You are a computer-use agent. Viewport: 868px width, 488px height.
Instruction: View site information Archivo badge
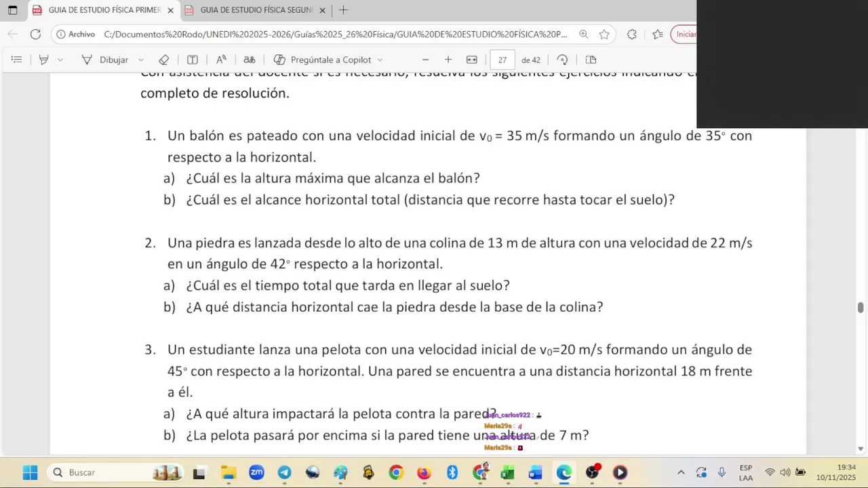pyautogui.click(x=76, y=34)
